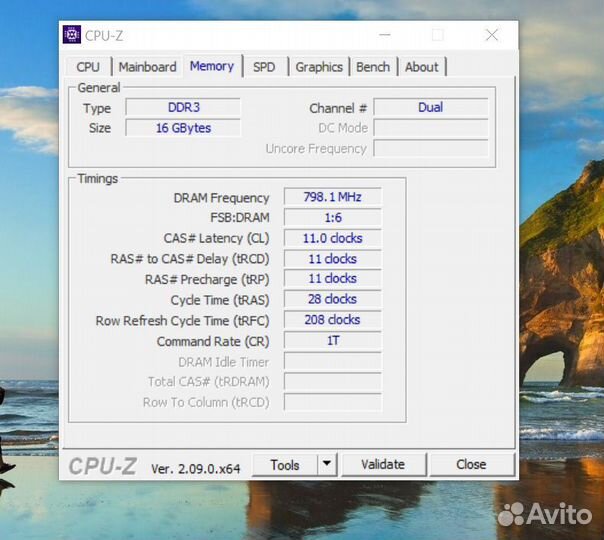Click the FSB:DRAM ratio 1:6 field

pos(332,217)
